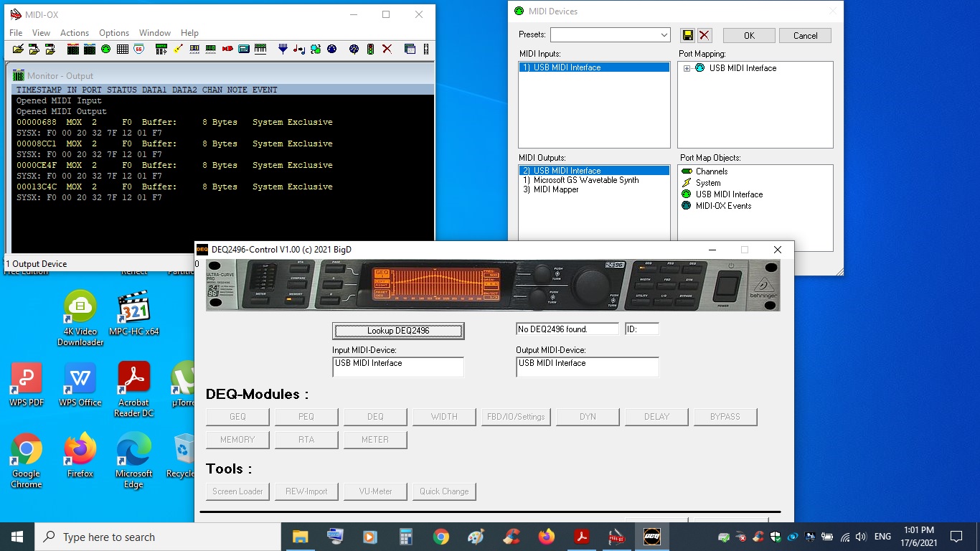The image size is (980, 551).
Task: Click the Output MIDI-Device field
Action: tap(587, 367)
